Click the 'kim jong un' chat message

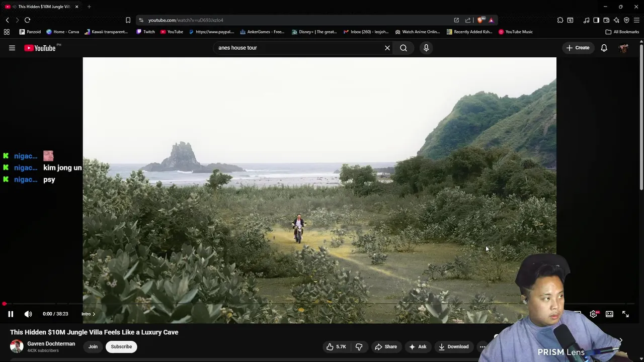coord(62,168)
